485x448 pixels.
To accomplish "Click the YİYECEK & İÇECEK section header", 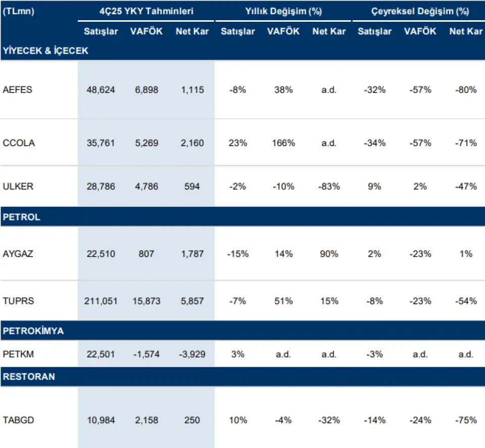I will [45, 51].
